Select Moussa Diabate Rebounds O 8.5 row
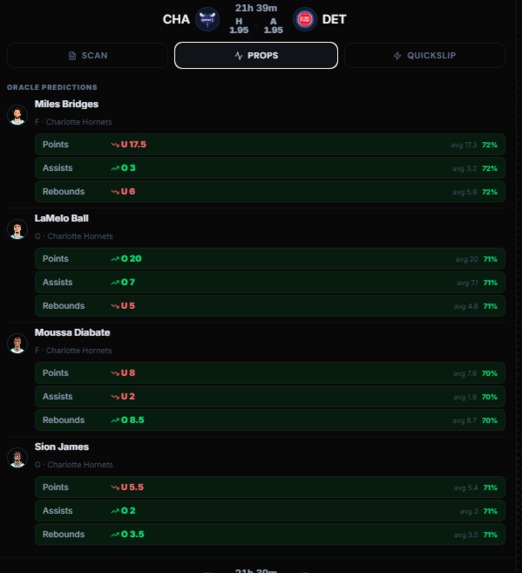 tap(270, 420)
